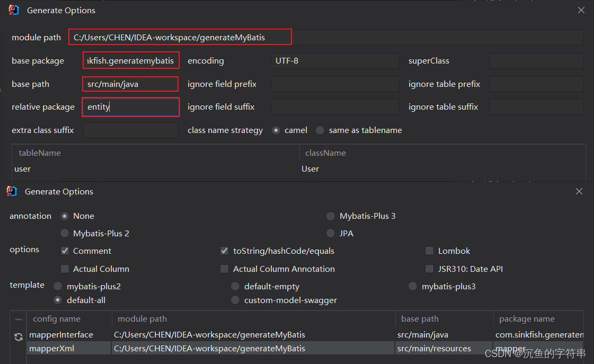This screenshot has width=594, height=364.
Task: Click the plugin logo on the top dialog titlebar
Action: tap(12, 10)
